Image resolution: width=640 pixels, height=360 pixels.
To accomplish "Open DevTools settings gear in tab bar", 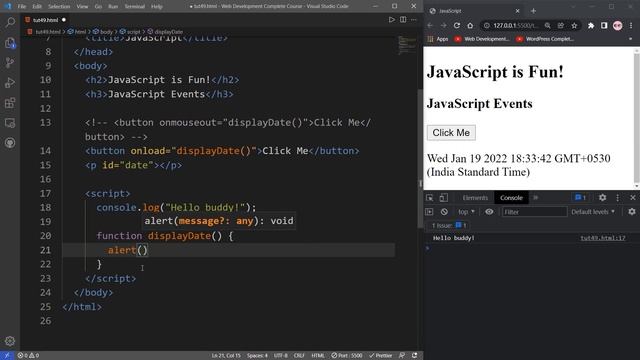I will coord(602,198).
